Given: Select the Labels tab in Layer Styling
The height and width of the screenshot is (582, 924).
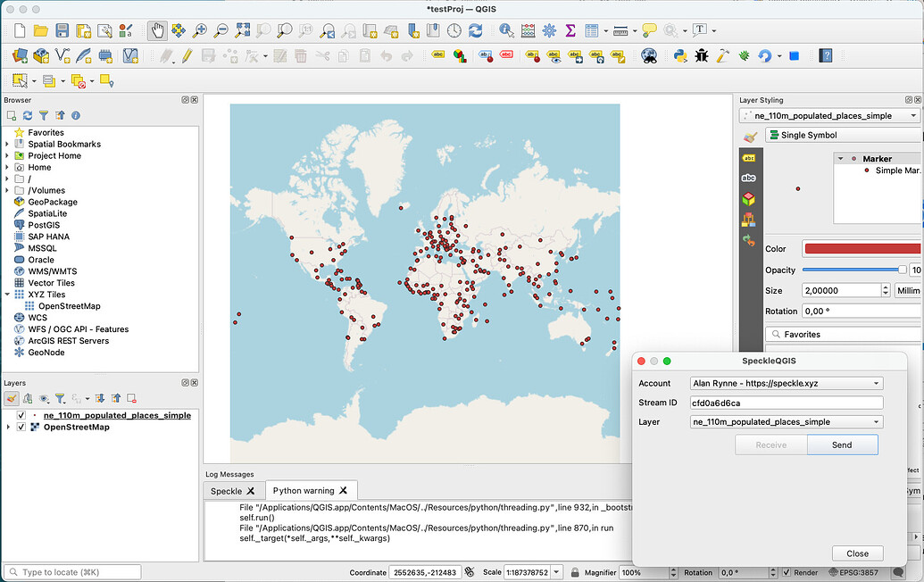Looking at the screenshot, I should point(750,159).
